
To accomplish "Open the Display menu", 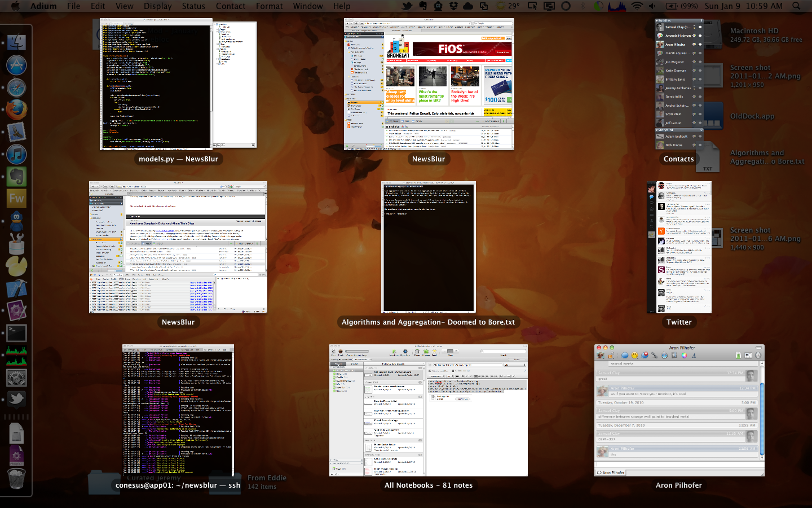I will [158, 6].
